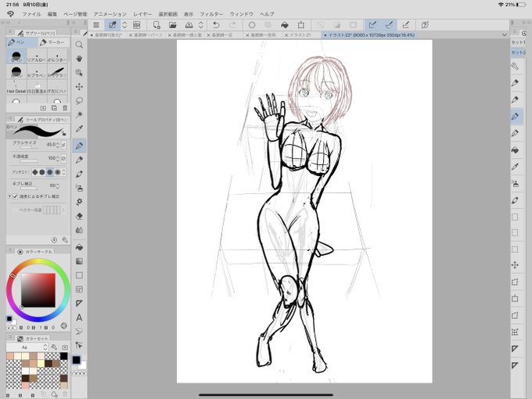This screenshot has width=532, height=399.
Task: Select the Correct line tool
Action: [79, 332]
